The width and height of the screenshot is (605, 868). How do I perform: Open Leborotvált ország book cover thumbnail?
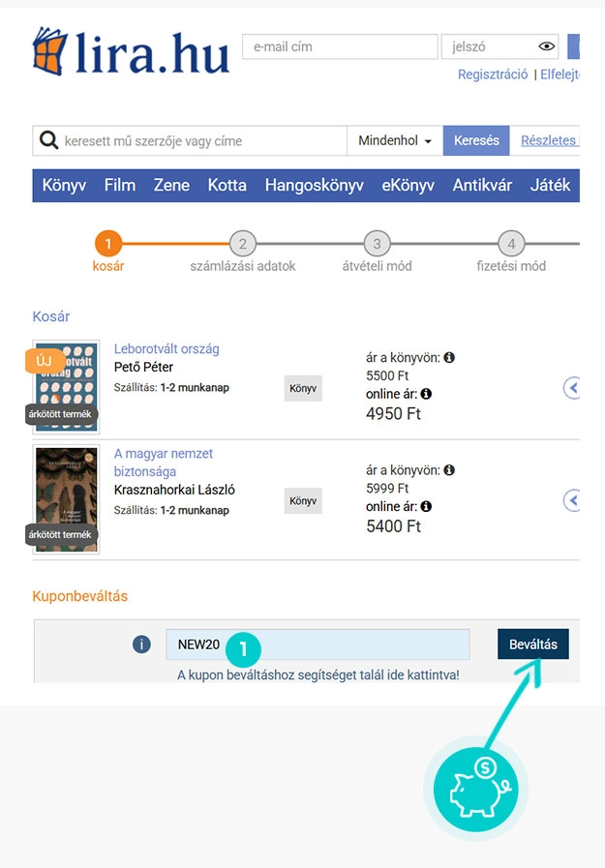click(66, 387)
